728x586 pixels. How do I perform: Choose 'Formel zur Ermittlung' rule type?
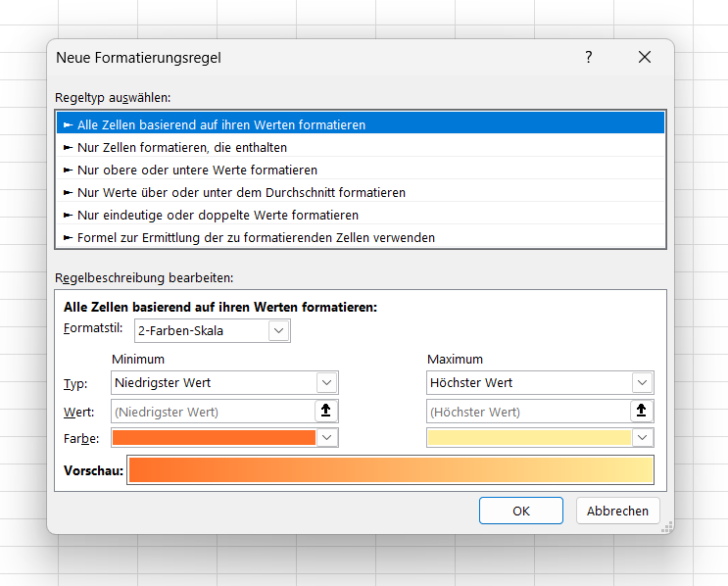(256, 237)
